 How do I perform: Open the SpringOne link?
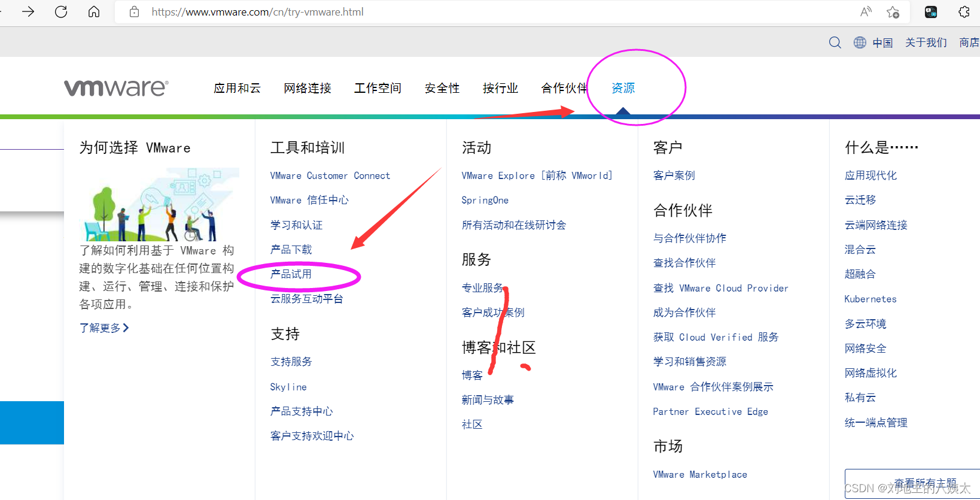click(x=485, y=200)
